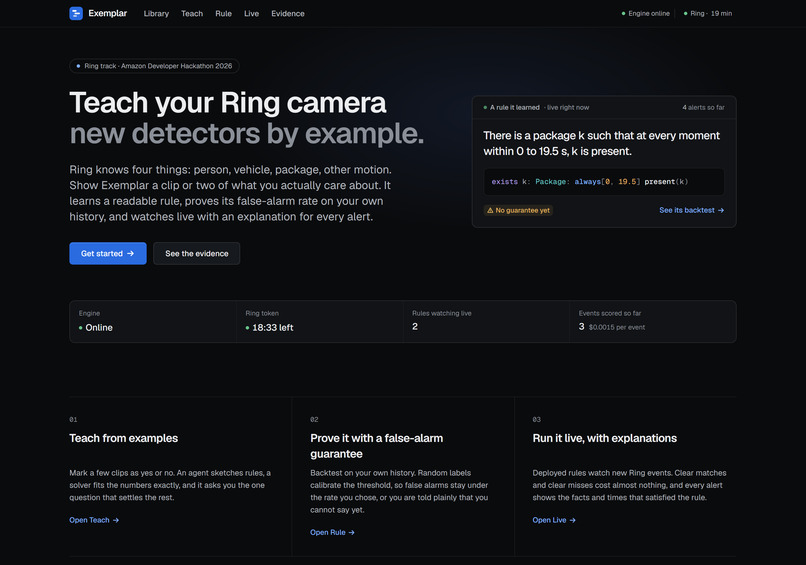This screenshot has width=806, height=565.
Task: Click the Exemplar brand name
Action: pos(107,13)
